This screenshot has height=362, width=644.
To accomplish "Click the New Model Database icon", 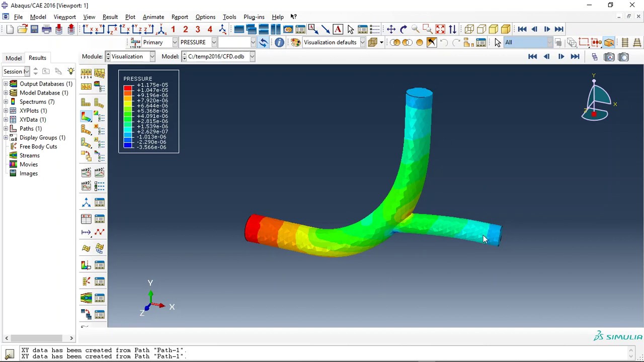I will point(10,29).
